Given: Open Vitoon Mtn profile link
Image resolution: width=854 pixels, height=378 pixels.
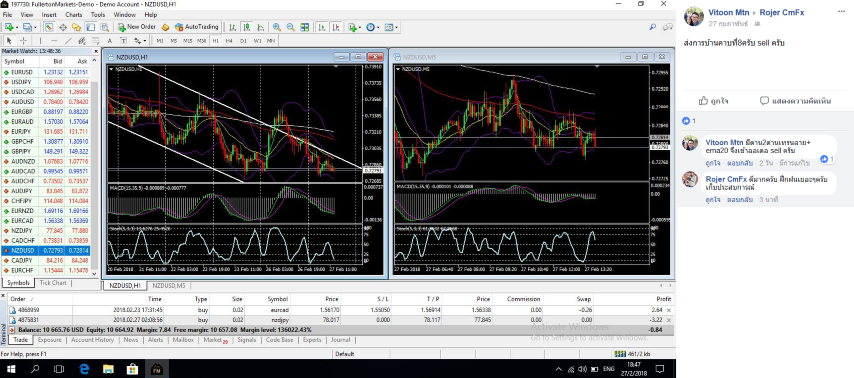Looking at the screenshot, I should (x=728, y=13).
